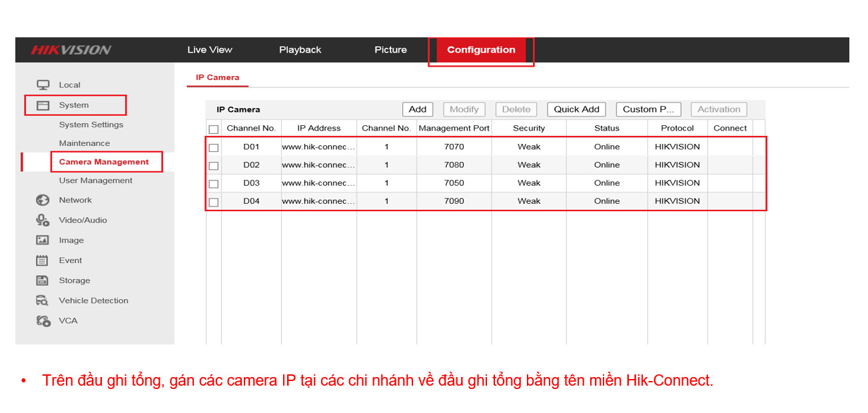Click the Local monitor icon in sidebar
Viewport: 868px width, 413px height.
tap(43, 85)
